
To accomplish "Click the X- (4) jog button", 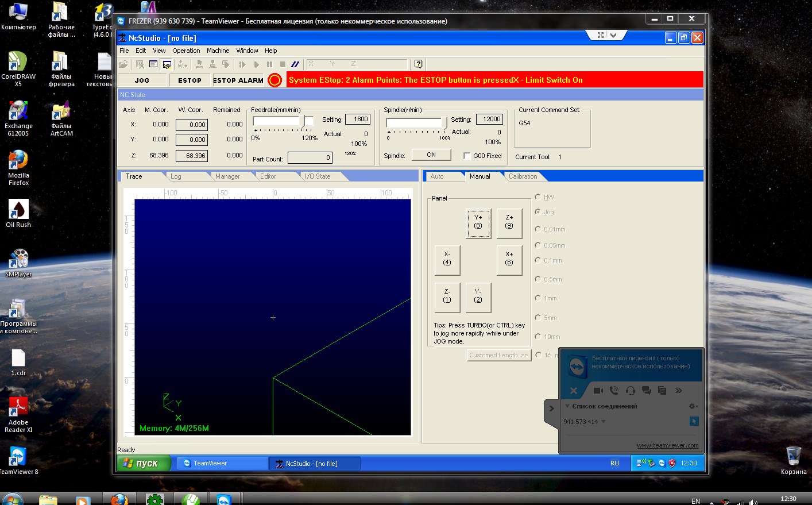I will [447, 260].
